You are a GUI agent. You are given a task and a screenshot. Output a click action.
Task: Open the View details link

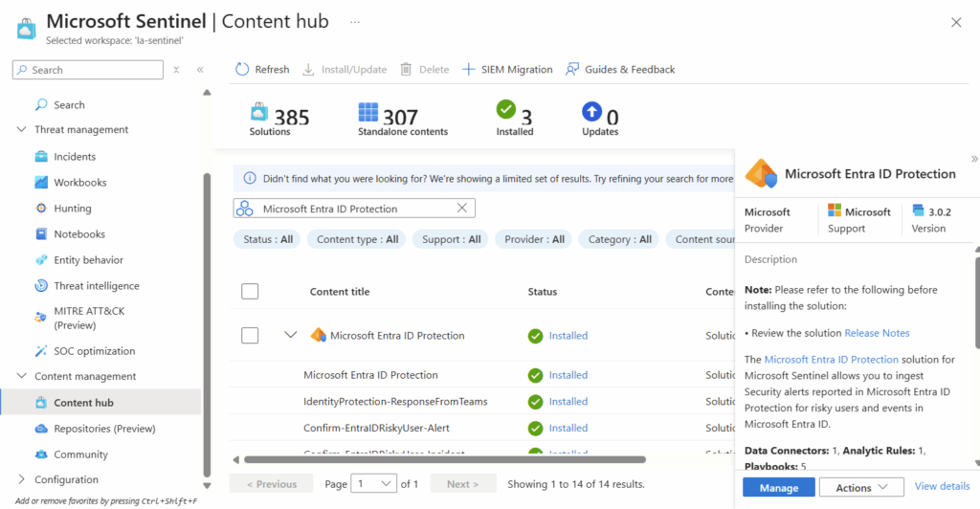point(942,486)
